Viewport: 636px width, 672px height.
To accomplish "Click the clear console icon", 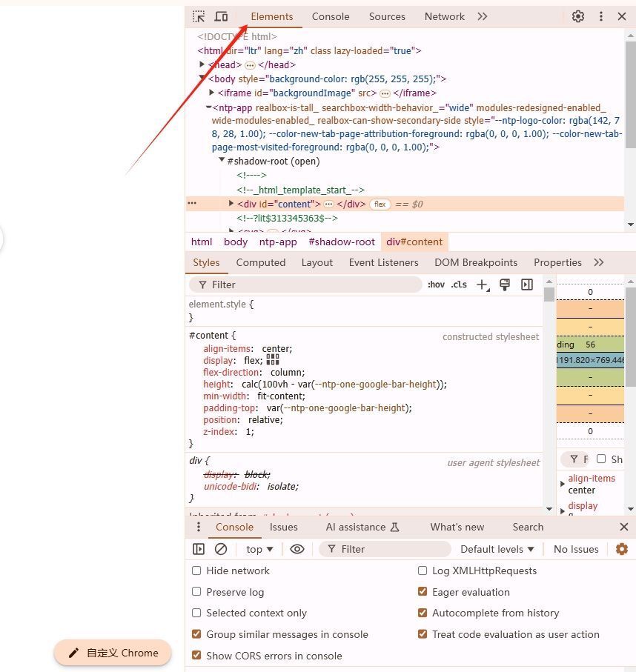I will tap(221, 549).
